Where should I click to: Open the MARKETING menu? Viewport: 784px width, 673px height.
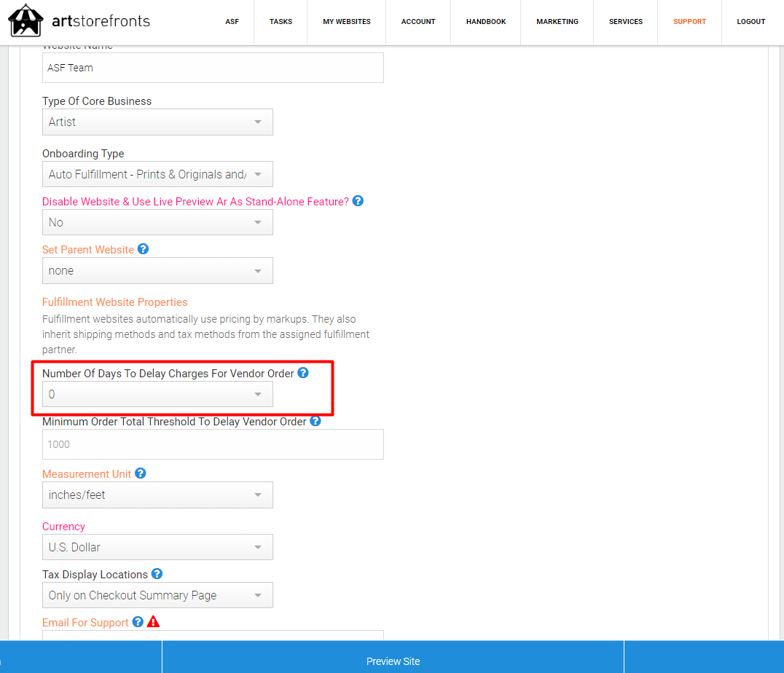click(557, 22)
